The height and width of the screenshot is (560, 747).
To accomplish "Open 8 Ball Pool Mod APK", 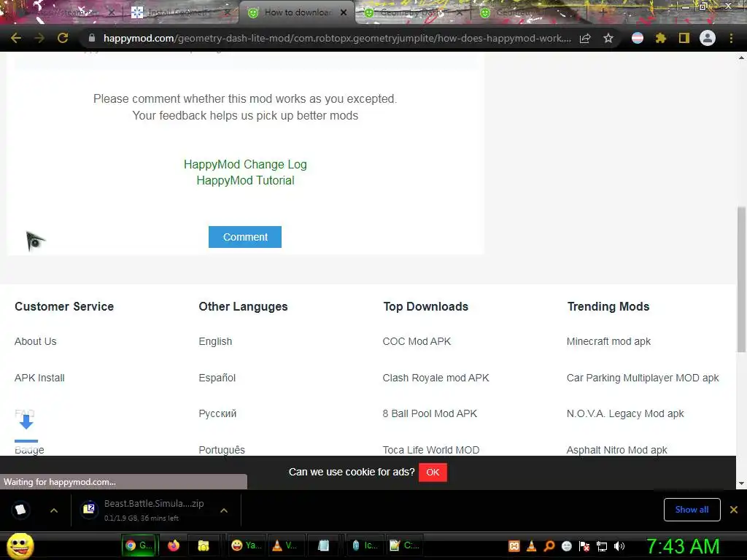I will point(430,413).
